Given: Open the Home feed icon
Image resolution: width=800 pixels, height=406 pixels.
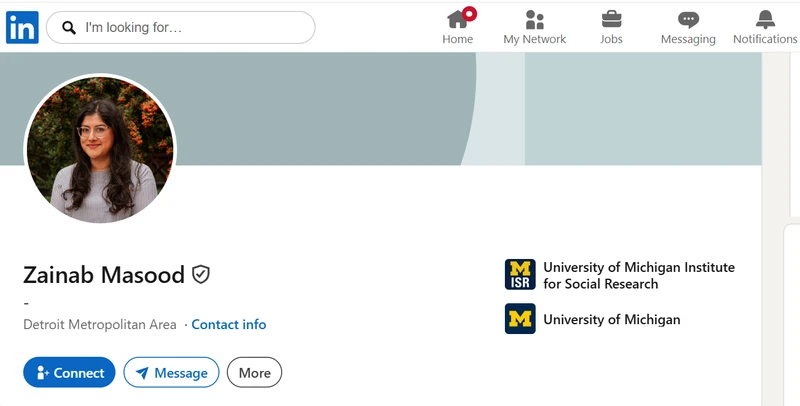Looking at the screenshot, I should (x=457, y=20).
